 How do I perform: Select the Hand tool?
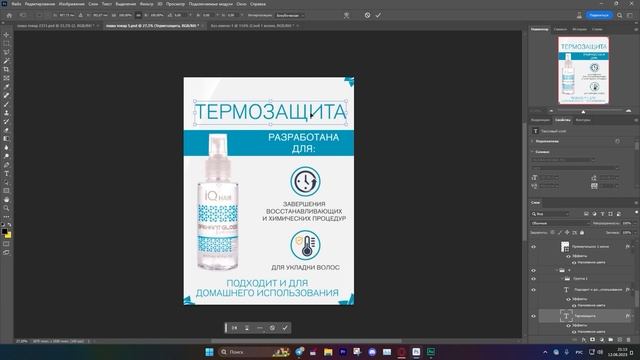[x=6, y=200]
